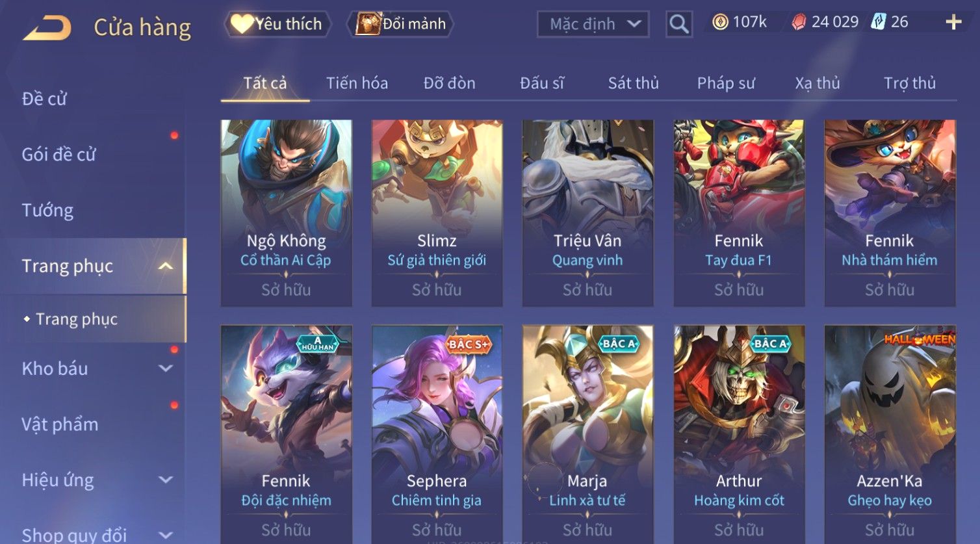
Task: Switch to the Sát thủ tab
Action: pos(633,83)
